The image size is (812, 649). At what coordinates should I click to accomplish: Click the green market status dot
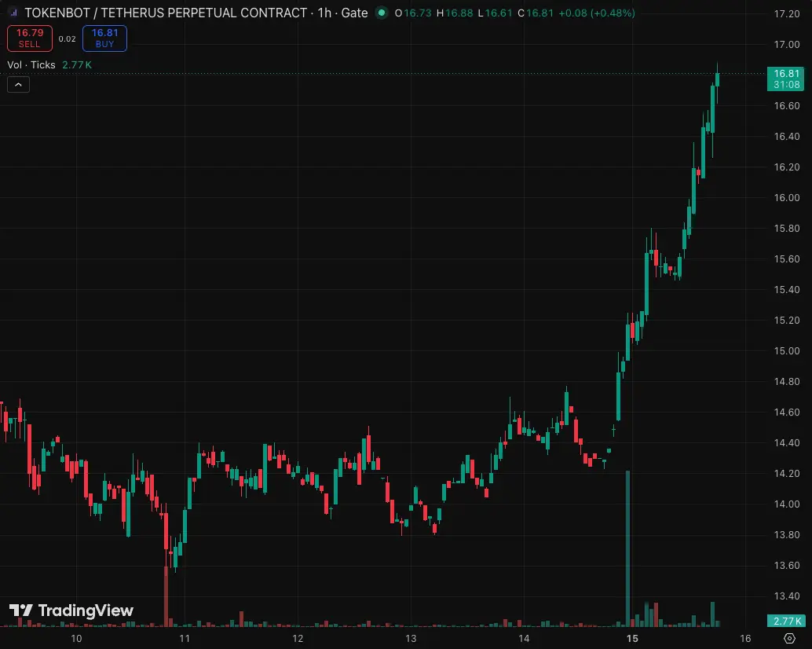click(x=382, y=13)
